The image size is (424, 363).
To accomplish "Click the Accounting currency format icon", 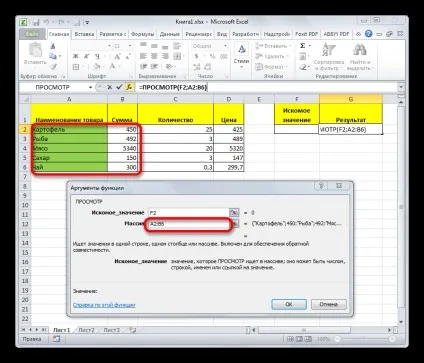I will click(197, 56).
